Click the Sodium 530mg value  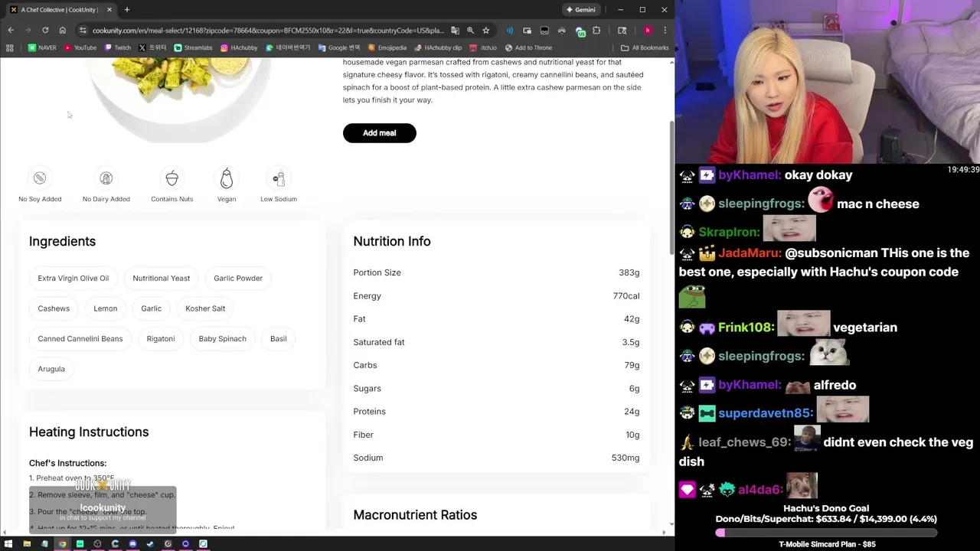(x=626, y=458)
